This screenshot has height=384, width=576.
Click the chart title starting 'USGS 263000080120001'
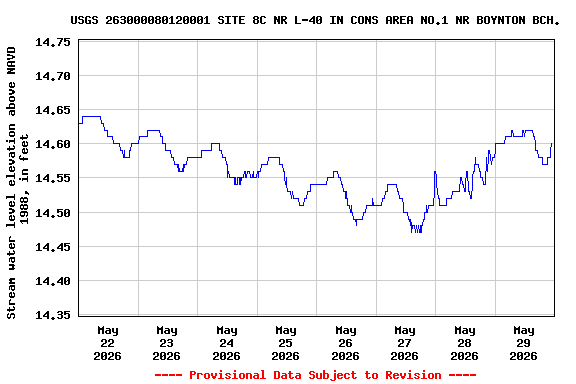click(x=315, y=20)
